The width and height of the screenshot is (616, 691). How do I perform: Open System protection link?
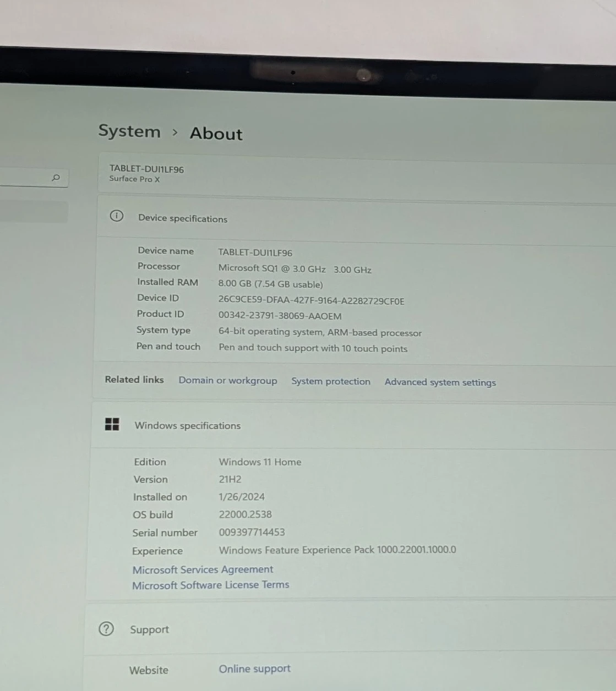pyautogui.click(x=331, y=381)
